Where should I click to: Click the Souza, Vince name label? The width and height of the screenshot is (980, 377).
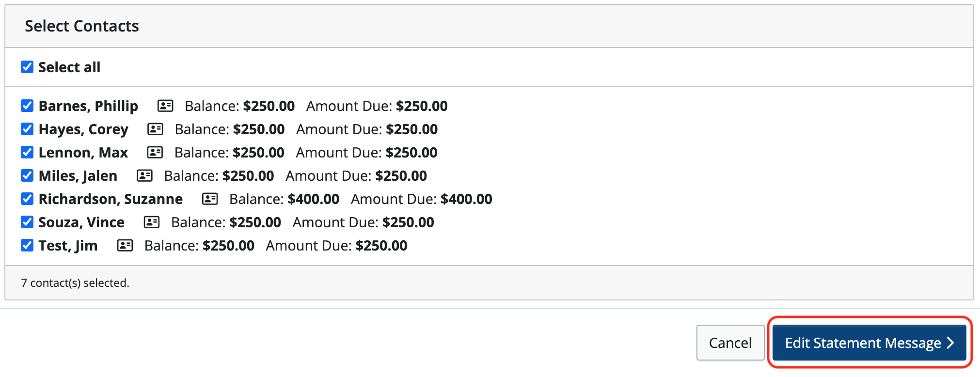click(81, 222)
